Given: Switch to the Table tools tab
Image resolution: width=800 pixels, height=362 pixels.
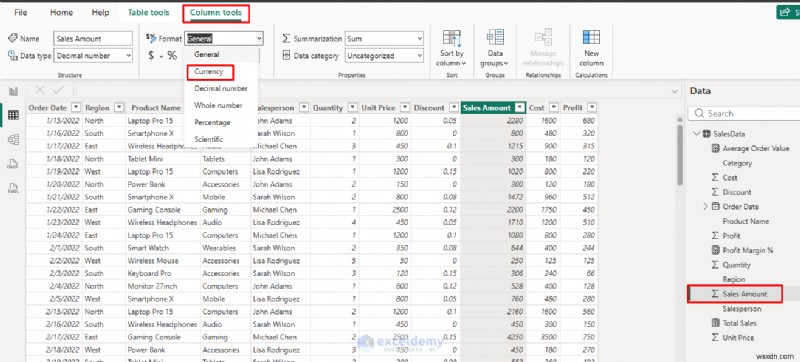Looking at the screenshot, I should pyautogui.click(x=148, y=13).
